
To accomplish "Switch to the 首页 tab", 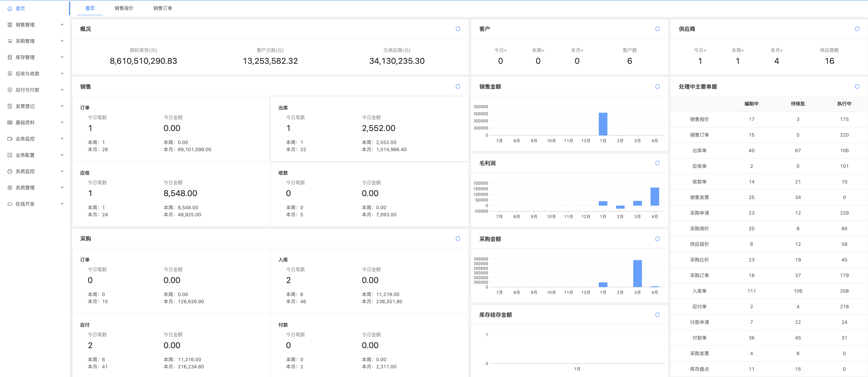I will pyautogui.click(x=90, y=8).
